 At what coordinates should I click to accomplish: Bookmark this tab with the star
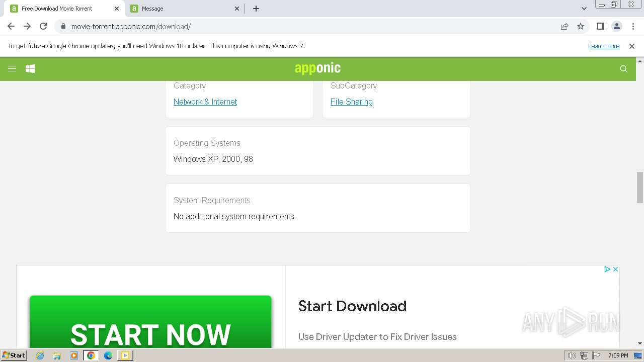point(581,27)
